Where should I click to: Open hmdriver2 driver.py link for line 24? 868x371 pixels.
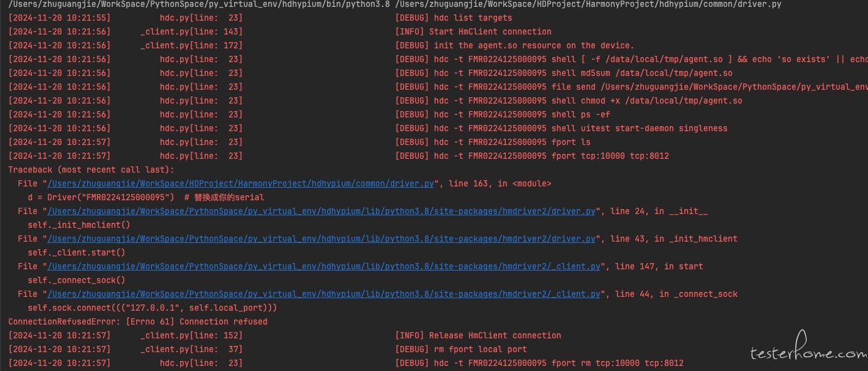(321, 211)
